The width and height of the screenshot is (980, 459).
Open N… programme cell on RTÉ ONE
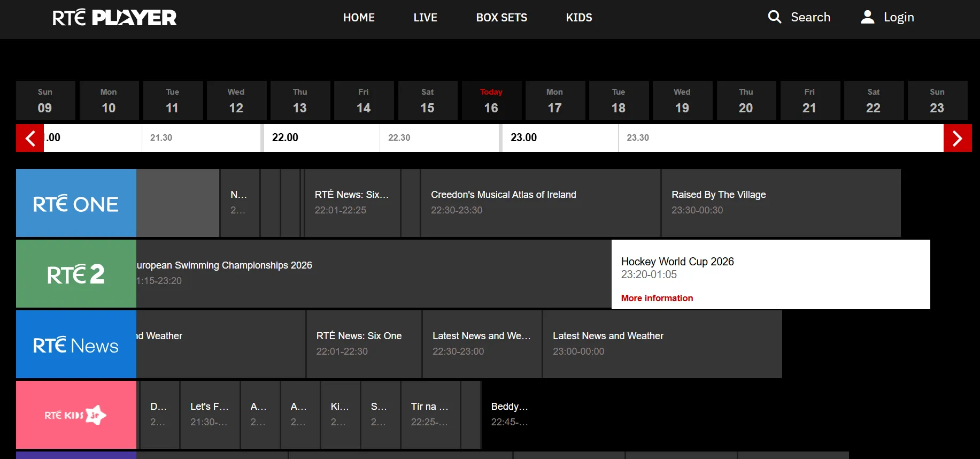(240, 203)
